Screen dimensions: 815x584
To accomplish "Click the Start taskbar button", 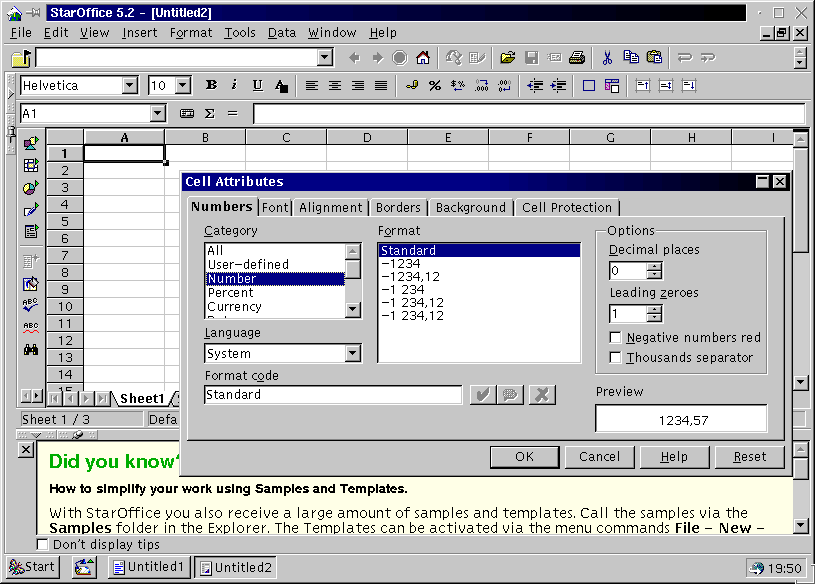I will tap(33, 567).
